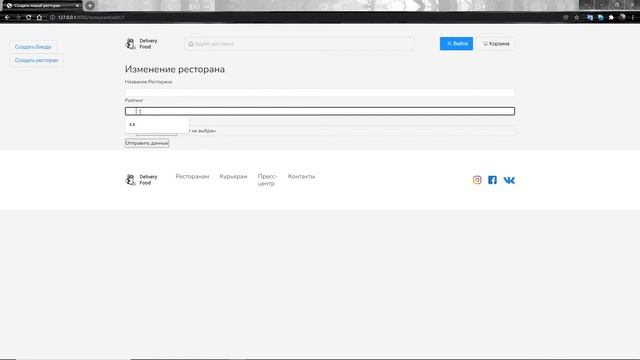Screen dimensions: 640x360
Task: Bookmark this page with the star icon
Action: (576, 18)
